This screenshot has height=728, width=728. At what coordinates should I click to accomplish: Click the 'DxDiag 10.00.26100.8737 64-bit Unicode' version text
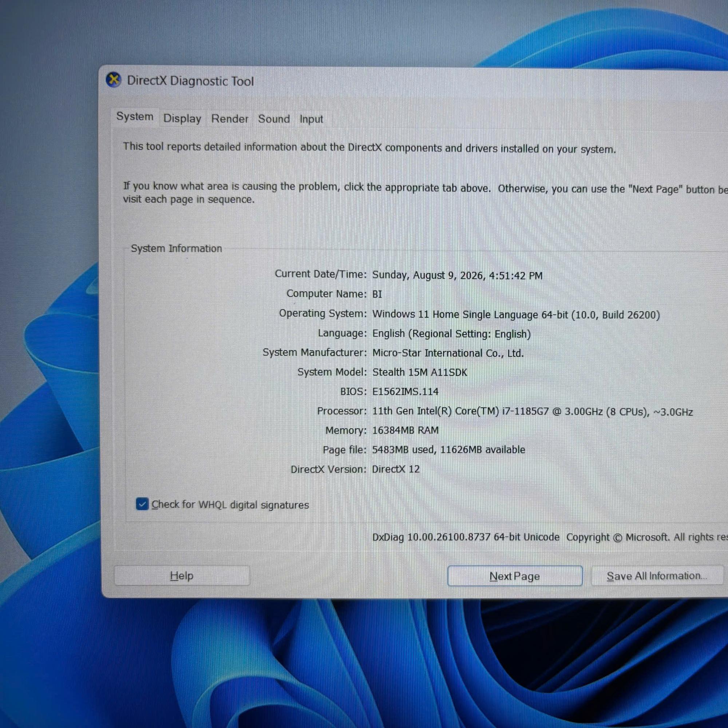pyautogui.click(x=466, y=537)
